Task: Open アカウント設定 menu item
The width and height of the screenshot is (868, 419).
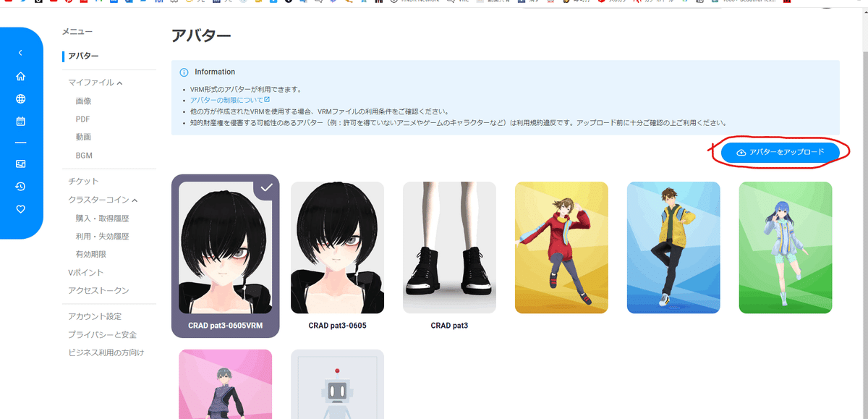Action: click(95, 317)
